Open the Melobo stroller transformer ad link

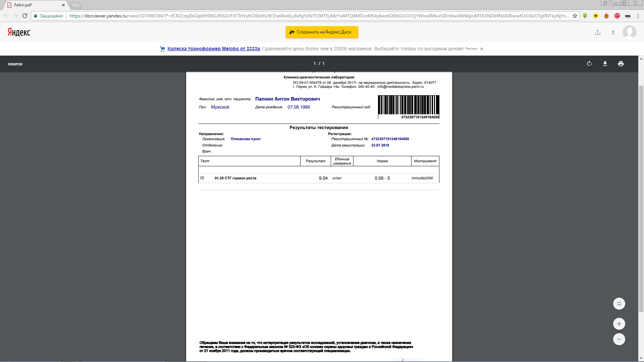coord(214,49)
